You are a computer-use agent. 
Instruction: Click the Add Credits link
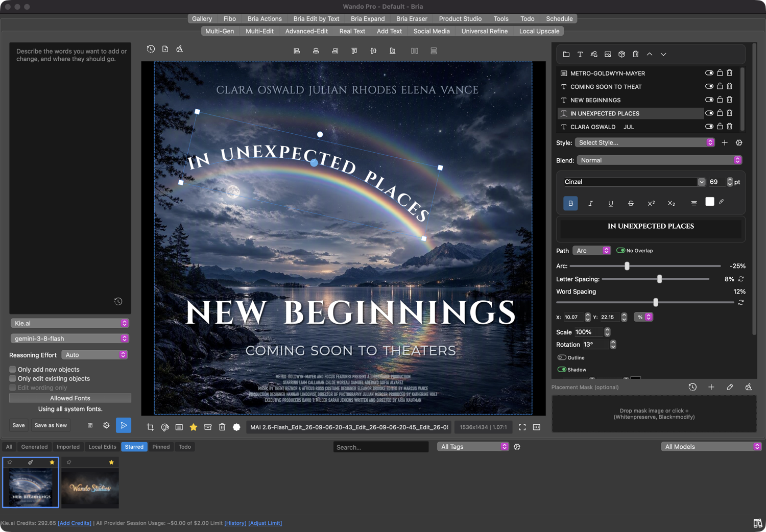coord(75,523)
